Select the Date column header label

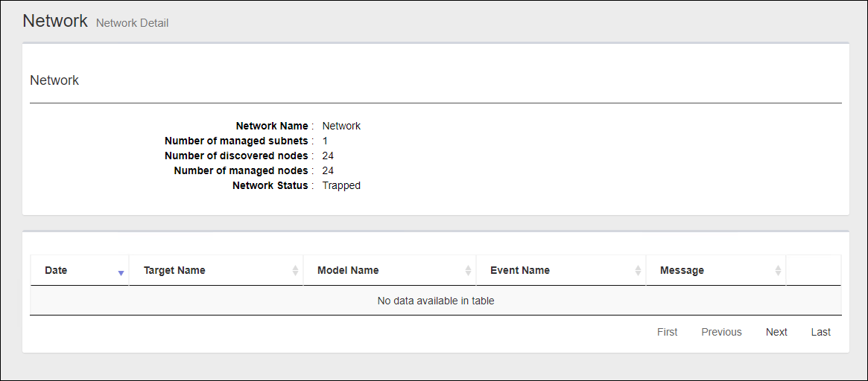point(56,270)
